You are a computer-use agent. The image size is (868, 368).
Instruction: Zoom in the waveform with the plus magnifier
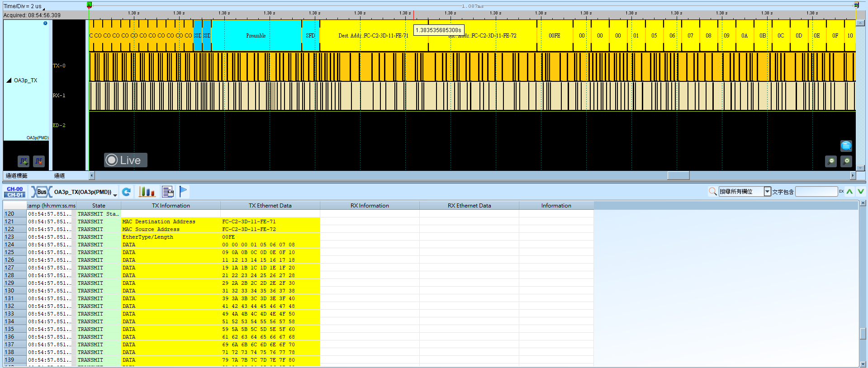tap(846, 161)
